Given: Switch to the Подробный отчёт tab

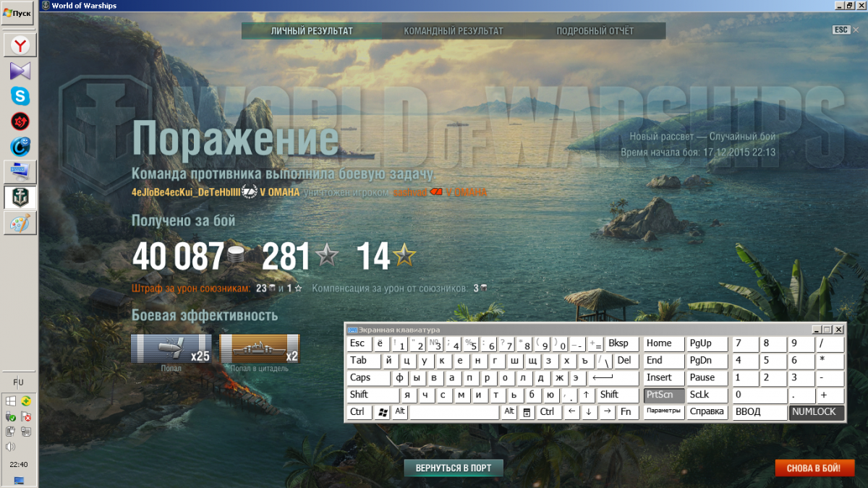Looking at the screenshot, I should pyautogui.click(x=595, y=31).
